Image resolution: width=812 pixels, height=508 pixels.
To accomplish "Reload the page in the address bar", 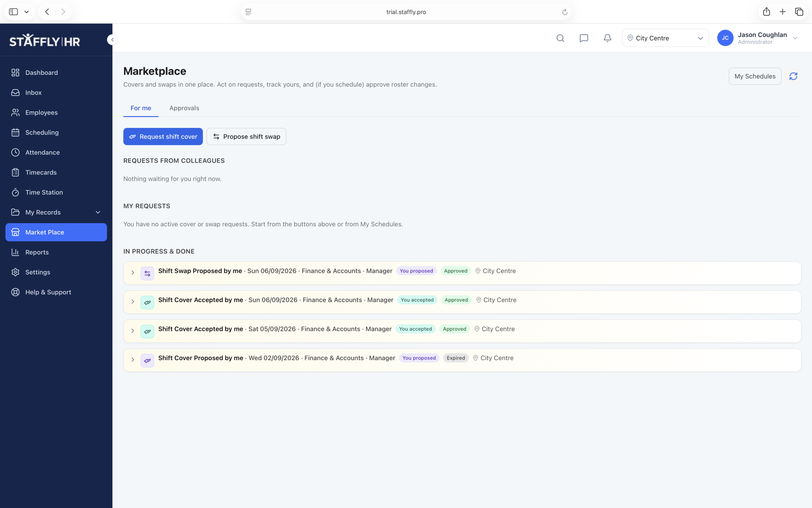I will click(x=565, y=12).
